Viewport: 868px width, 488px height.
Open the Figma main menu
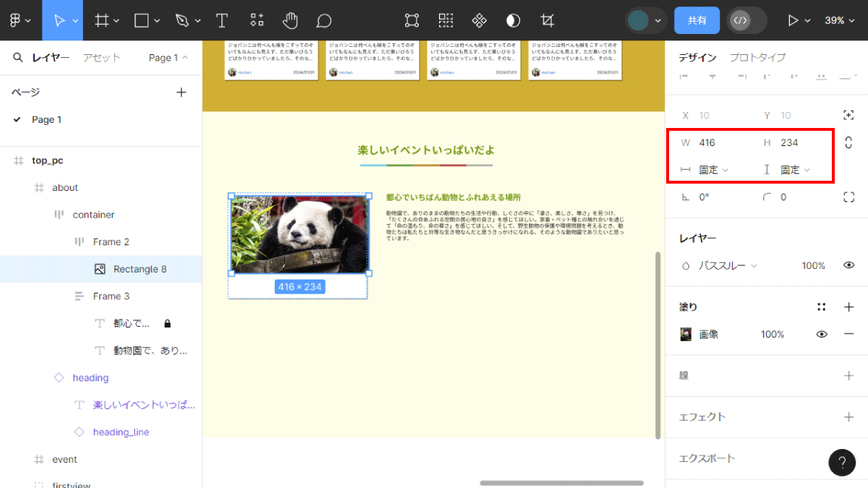[x=15, y=20]
